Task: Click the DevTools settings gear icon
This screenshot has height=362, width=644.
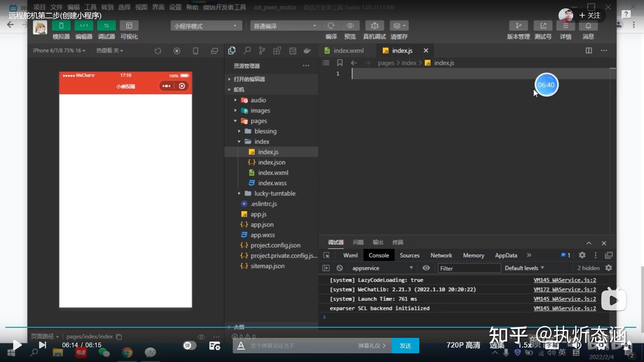Action: 582,255
